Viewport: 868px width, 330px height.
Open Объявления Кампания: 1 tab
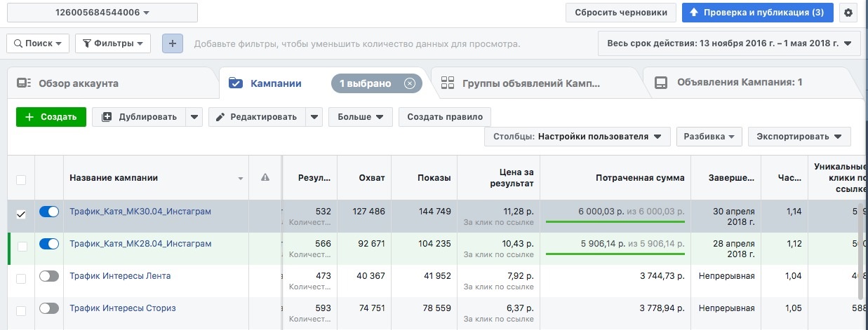point(739,83)
